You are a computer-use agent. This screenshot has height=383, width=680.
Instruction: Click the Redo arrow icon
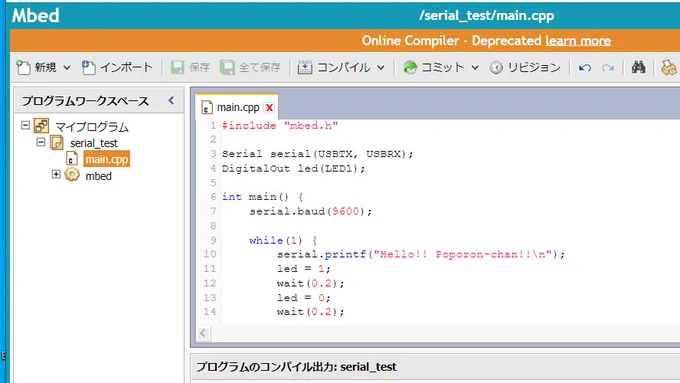(x=608, y=68)
